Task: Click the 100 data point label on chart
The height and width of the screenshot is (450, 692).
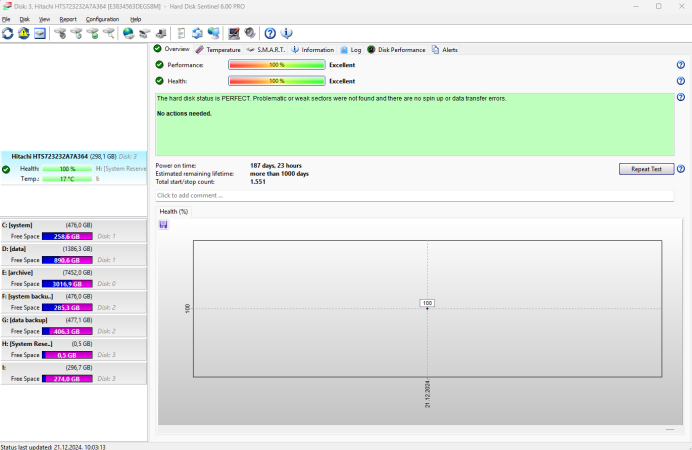Action: pyautogui.click(x=427, y=303)
